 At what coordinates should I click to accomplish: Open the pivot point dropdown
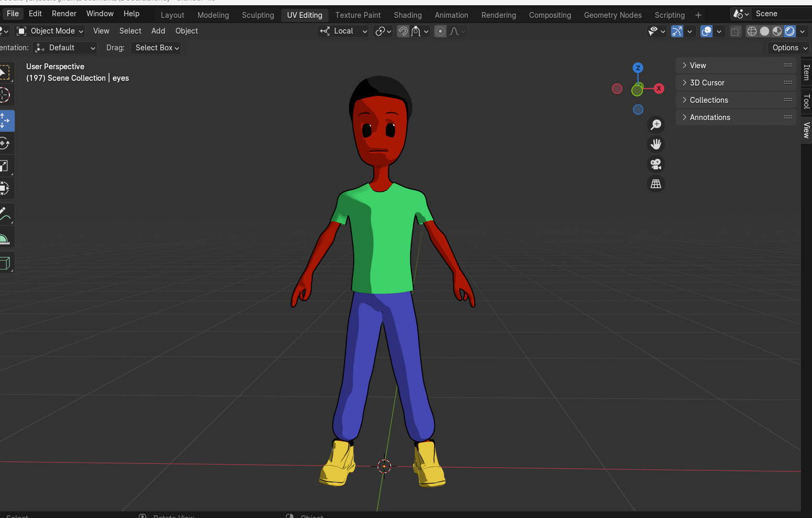[x=383, y=31]
